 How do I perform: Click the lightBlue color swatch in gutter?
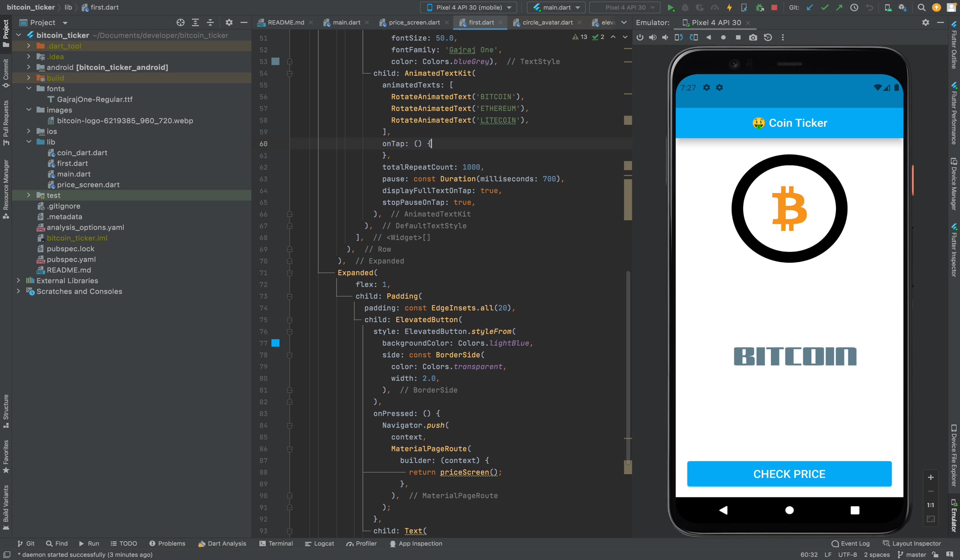(275, 343)
